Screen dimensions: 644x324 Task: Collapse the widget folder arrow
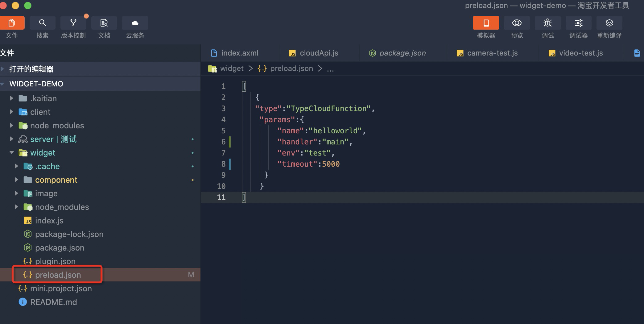12,152
